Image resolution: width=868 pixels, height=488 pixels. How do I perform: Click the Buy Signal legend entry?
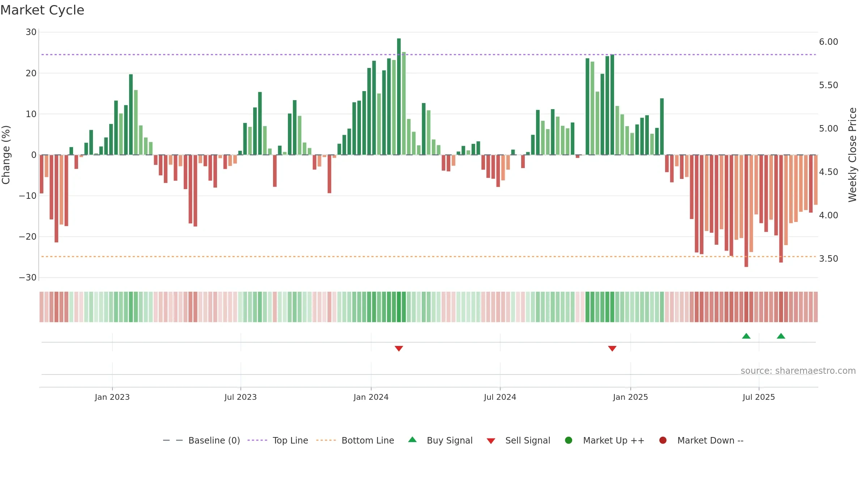pyautogui.click(x=440, y=440)
